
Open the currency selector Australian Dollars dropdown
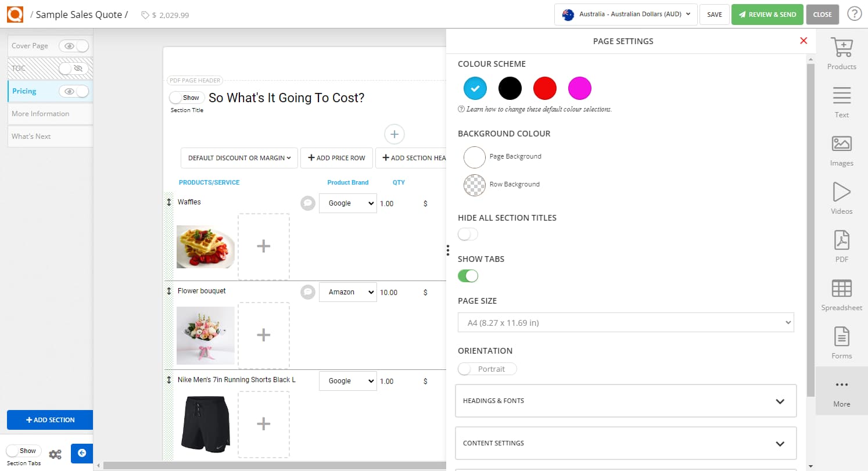point(626,15)
